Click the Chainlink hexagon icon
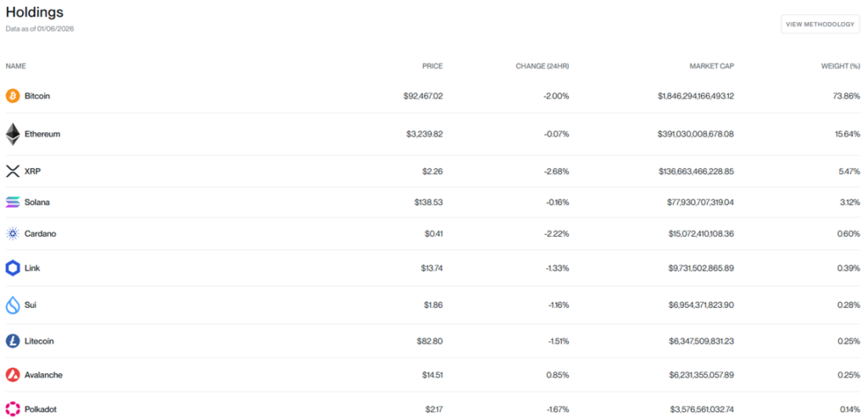This screenshot has width=868, height=419. 13,268
